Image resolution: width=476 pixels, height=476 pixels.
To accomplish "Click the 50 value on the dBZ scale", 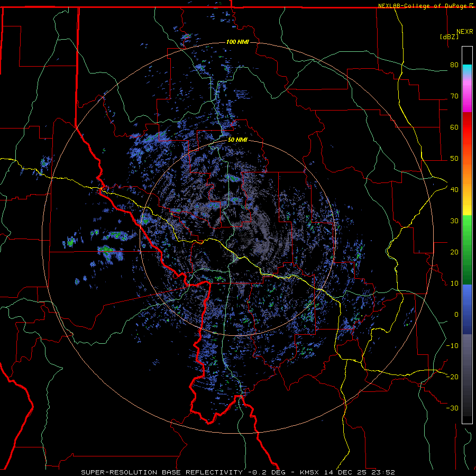I will 454,159.
